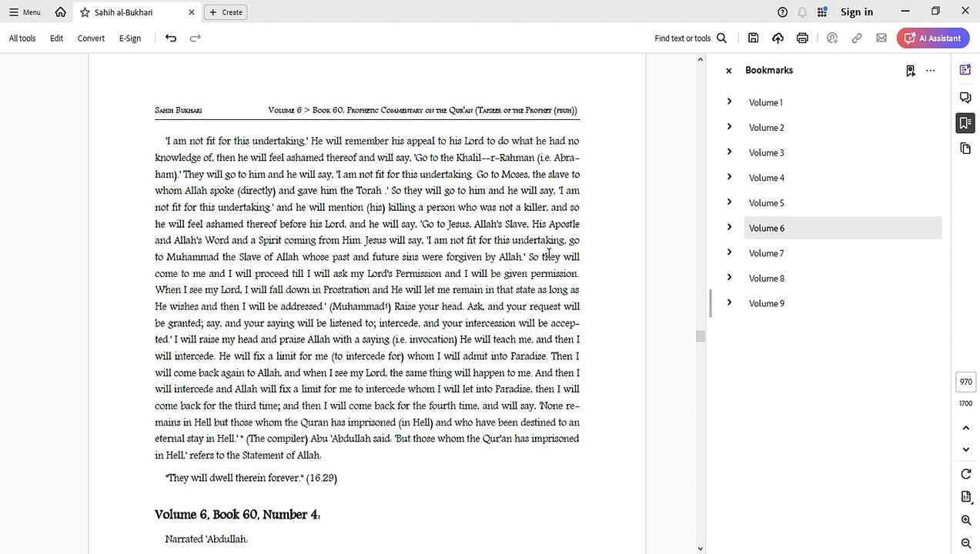Image resolution: width=980 pixels, height=554 pixels.
Task: Expand the Volume 8 bookmark chevron
Action: point(729,278)
